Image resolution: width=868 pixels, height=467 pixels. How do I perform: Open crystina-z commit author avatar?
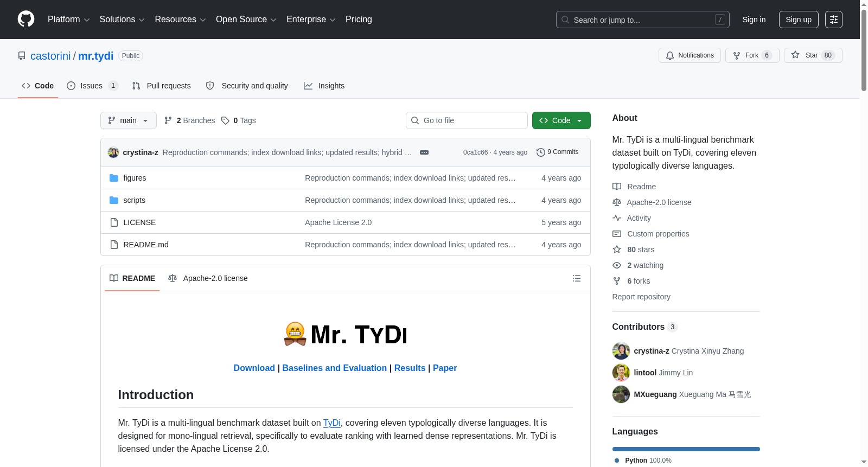(113, 152)
